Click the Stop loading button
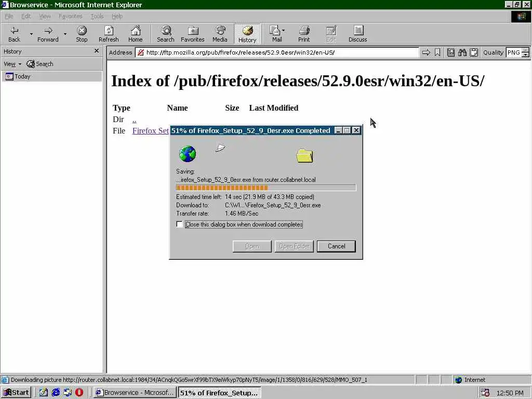The image size is (532, 399). click(x=82, y=34)
